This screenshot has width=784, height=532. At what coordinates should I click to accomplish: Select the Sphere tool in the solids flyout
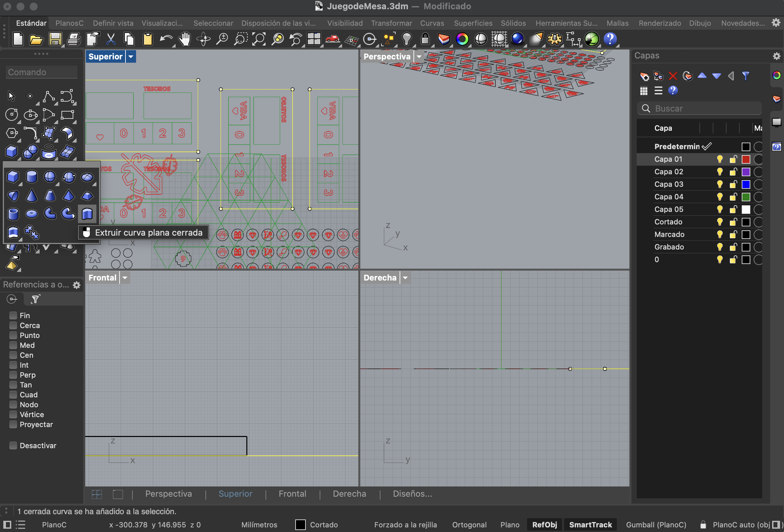pyautogui.click(x=50, y=177)
